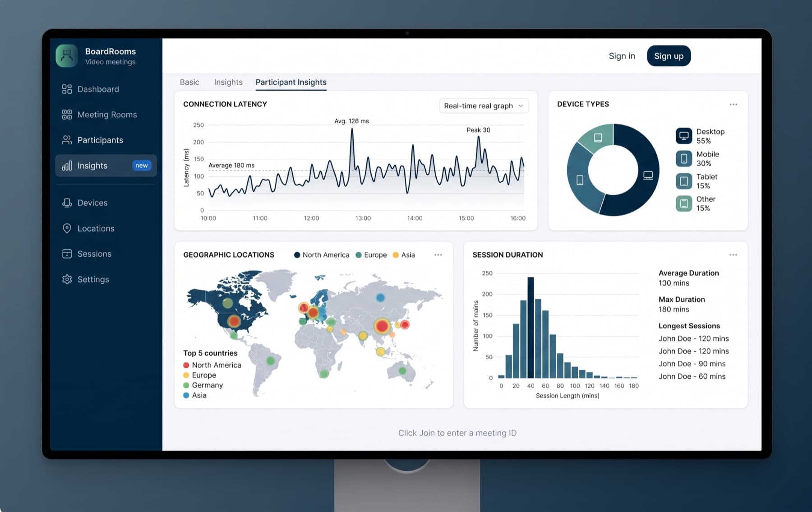Click the Sign in link
This screenshot has height=512, width=812.
(622, 56)
